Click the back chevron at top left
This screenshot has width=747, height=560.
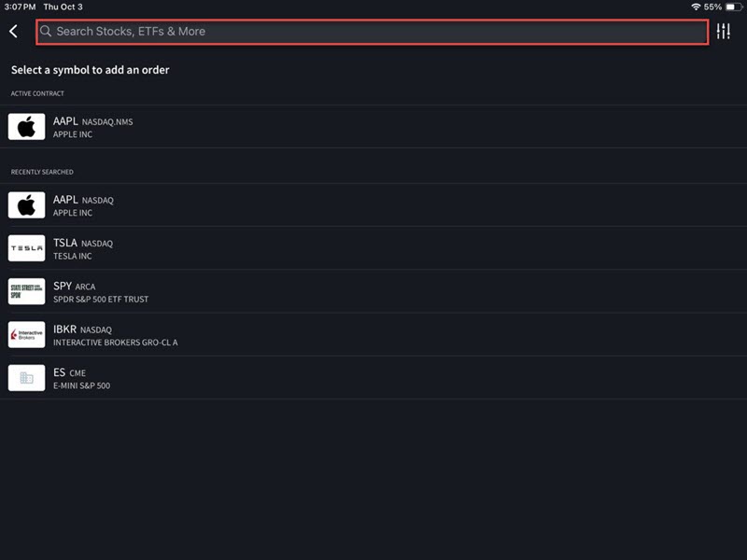(x=12, y=30)
